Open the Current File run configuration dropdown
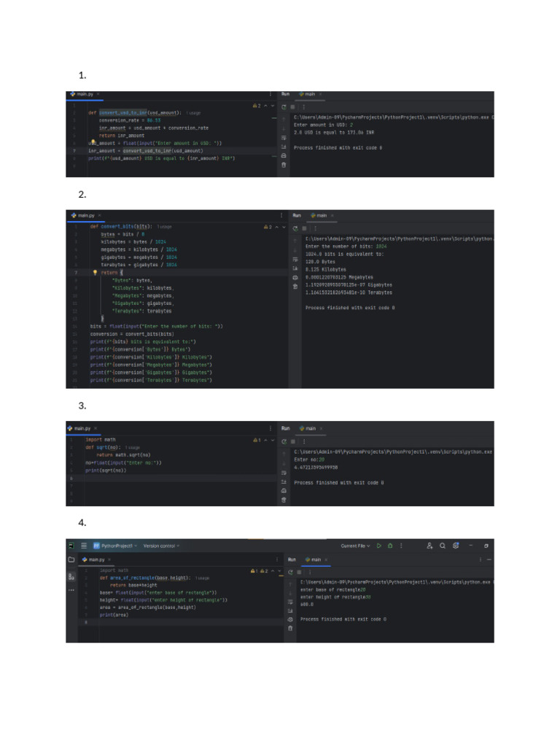Screen dimensions: 560x747 (x=355, y=546)
